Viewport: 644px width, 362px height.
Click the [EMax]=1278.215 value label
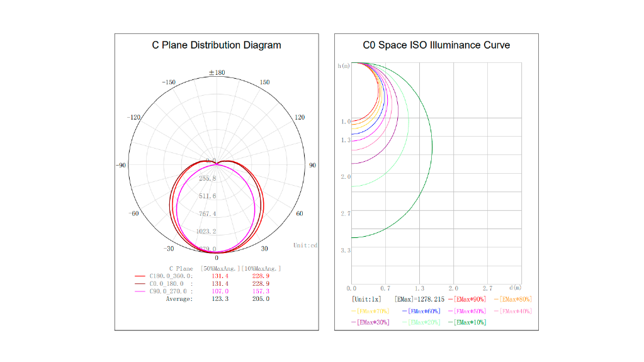click(419, 299)
